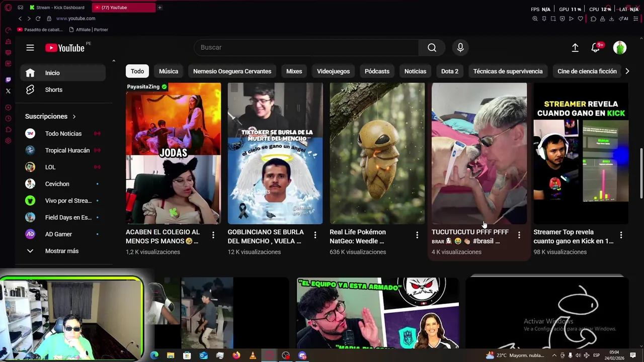The width and height of the screenshot is (644, 362).
Task: Open File Explorer from the taskbar
Action: point(171,355)
